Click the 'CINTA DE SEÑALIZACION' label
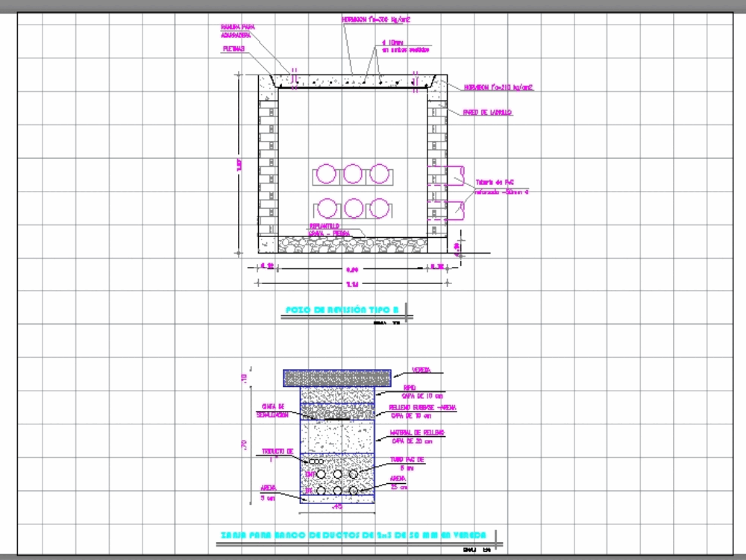Screen dimensions: 746x560 tap(272, 411)
